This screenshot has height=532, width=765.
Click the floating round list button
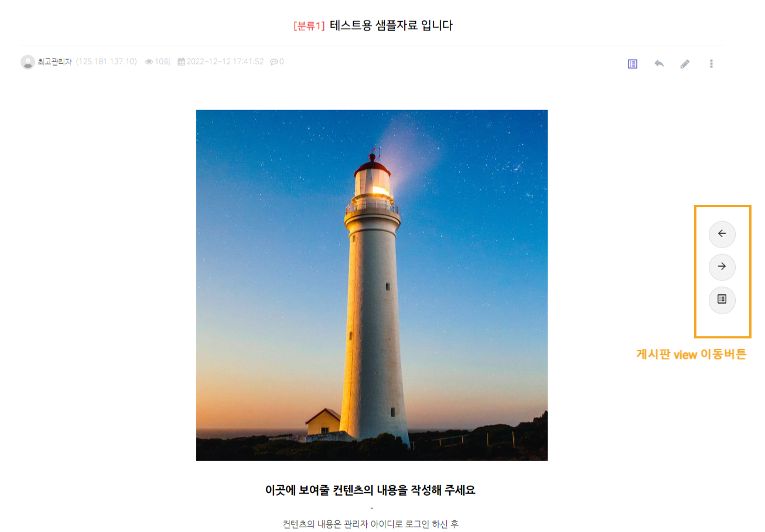pos(722,299)
